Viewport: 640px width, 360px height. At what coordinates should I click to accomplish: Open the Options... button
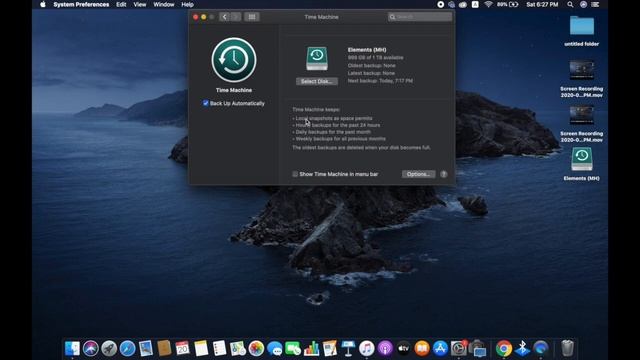coord(418,174)
